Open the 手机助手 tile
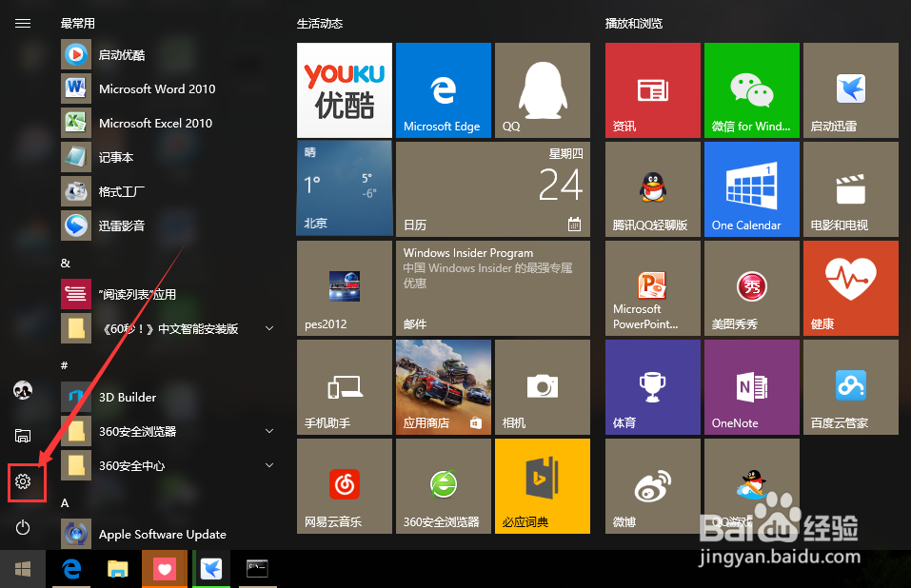The height and width of the screenshot is (588, 911). (x=345, y=387)
